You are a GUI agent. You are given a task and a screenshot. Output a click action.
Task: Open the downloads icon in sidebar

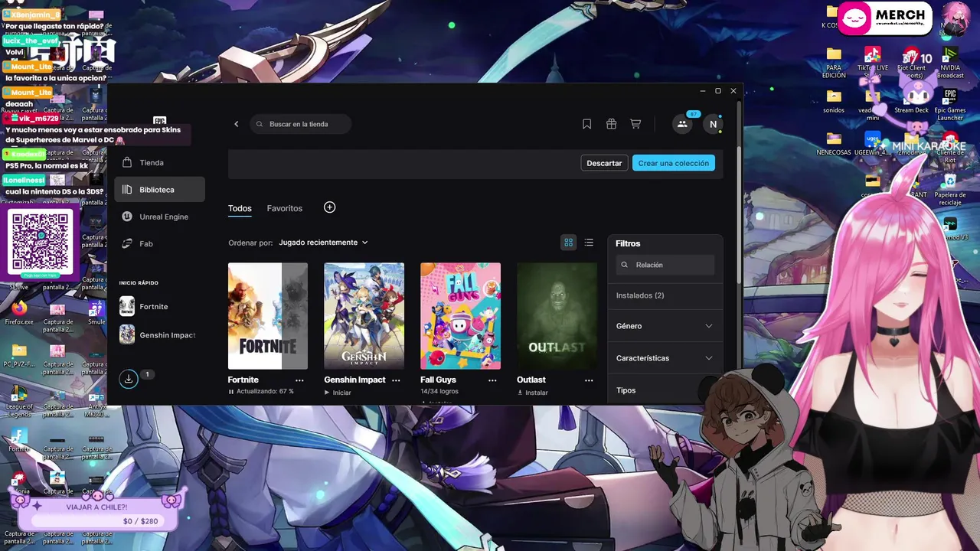(129, 378)
